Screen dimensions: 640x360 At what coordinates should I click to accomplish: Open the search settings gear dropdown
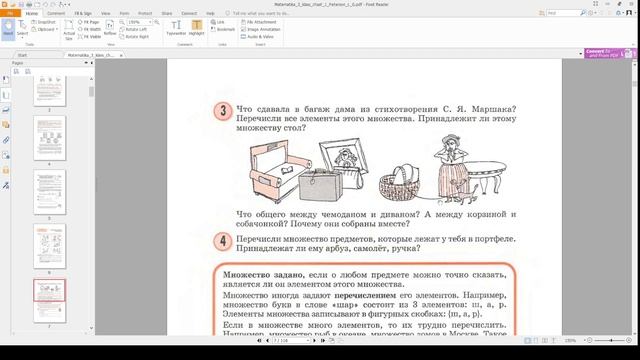[592, 13]
